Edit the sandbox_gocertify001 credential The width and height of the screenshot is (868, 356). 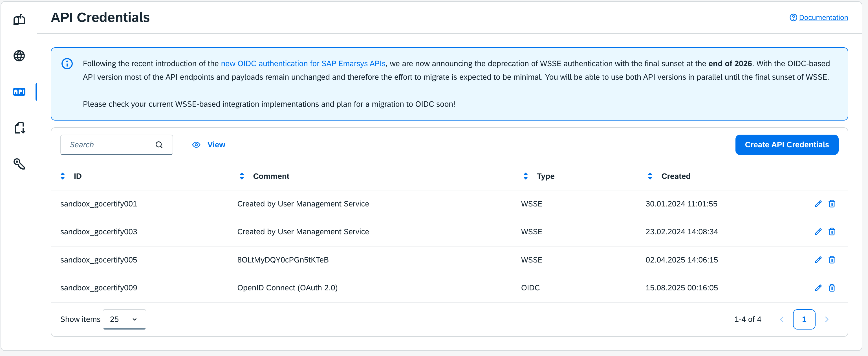(818, 204)
